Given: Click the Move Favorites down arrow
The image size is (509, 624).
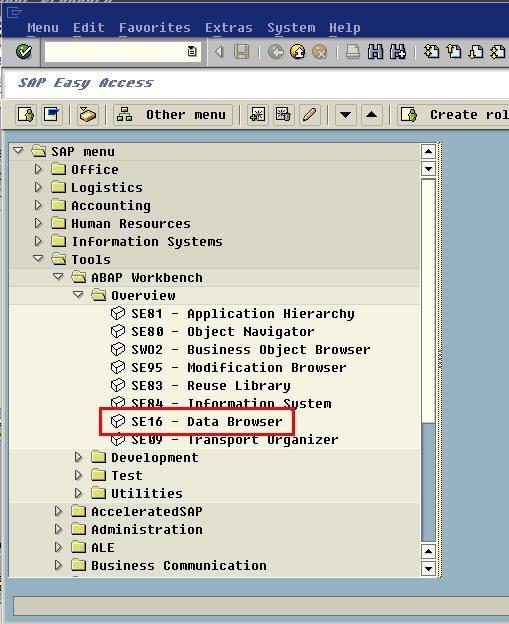Looking at the screenshot, I should point(345,115).
